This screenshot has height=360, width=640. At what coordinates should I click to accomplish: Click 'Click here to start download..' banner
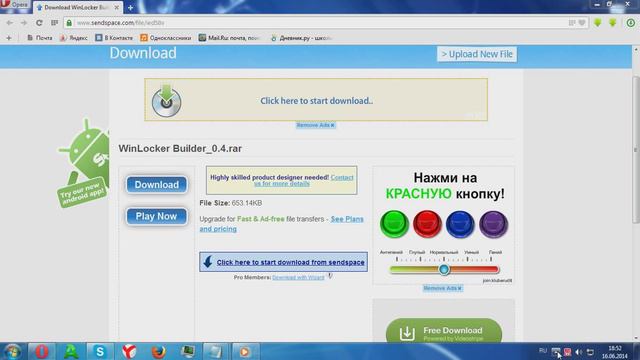(316, 101)
